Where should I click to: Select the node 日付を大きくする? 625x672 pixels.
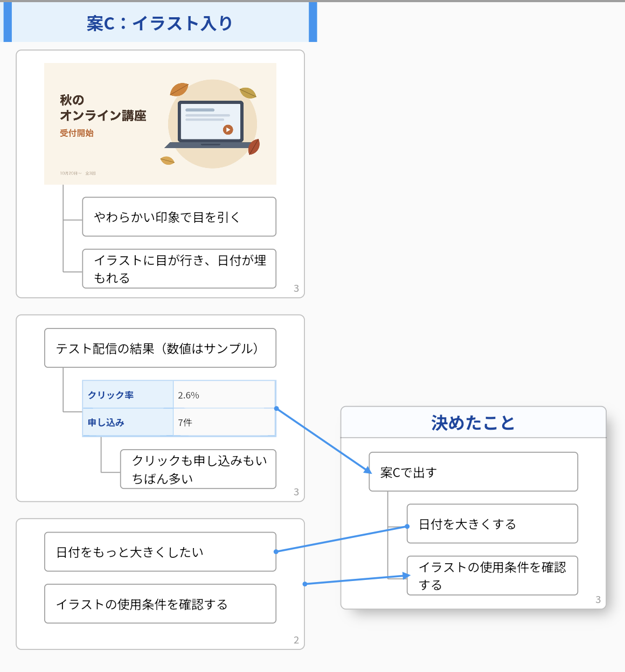pos(492,524)
